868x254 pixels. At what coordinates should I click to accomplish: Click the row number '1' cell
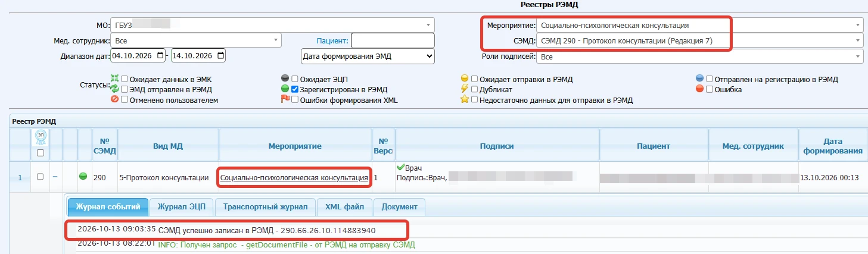click(20, 177)
